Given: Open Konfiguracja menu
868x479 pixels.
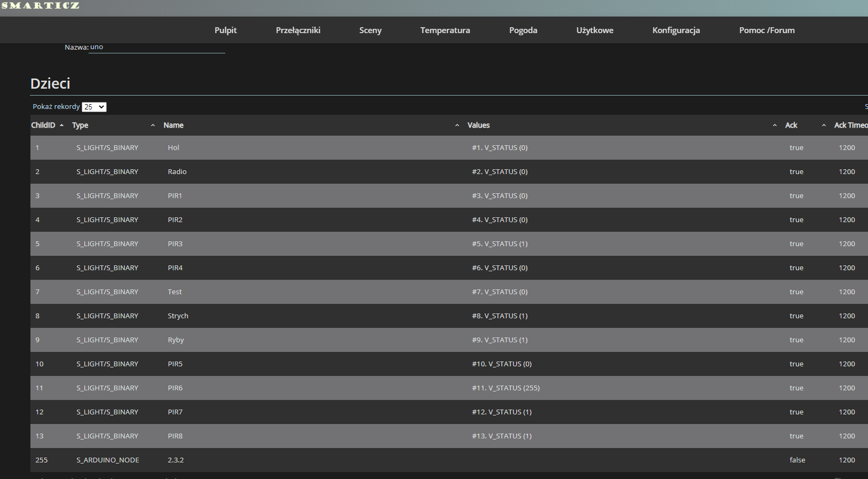Looking at the screenshot, I should click(x=676, y=30).
